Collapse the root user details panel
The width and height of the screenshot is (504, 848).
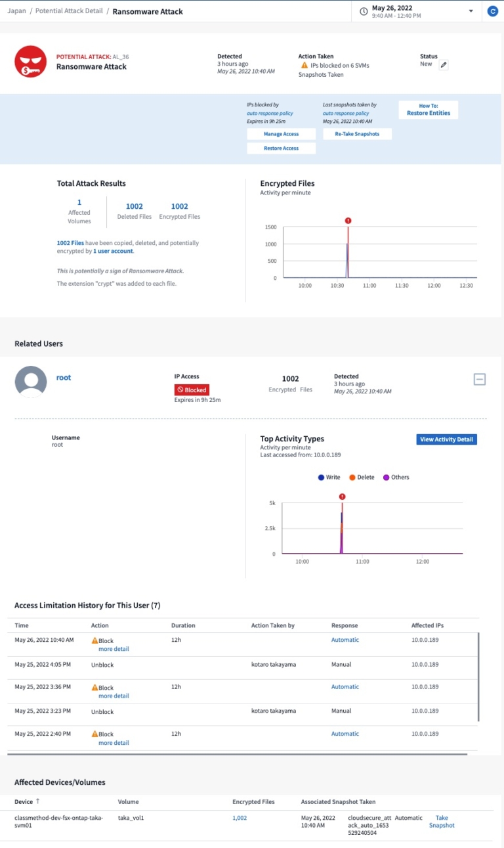tap(480, 380)
